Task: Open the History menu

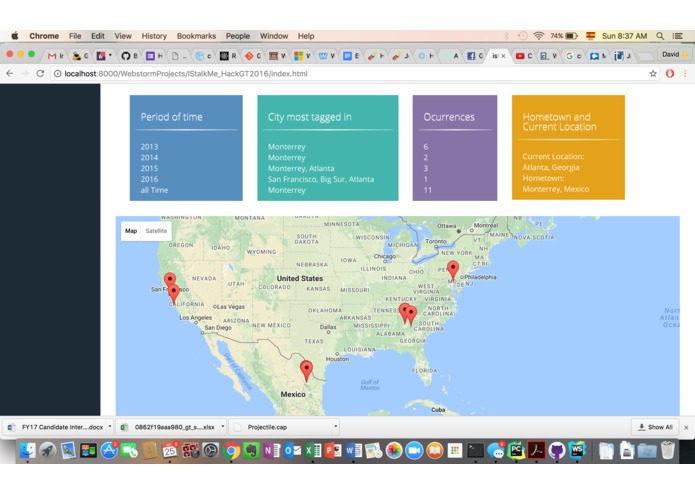Action: point(154,36)
